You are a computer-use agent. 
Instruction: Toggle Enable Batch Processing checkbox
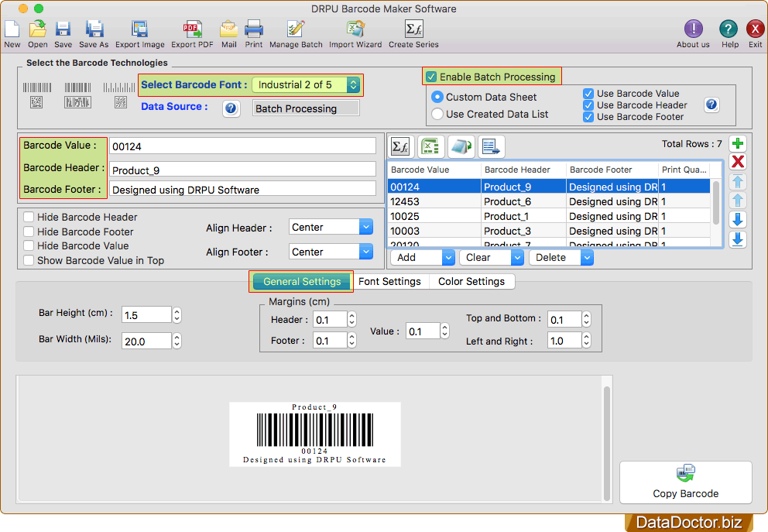pyautogui.click(x=431, y=77)
